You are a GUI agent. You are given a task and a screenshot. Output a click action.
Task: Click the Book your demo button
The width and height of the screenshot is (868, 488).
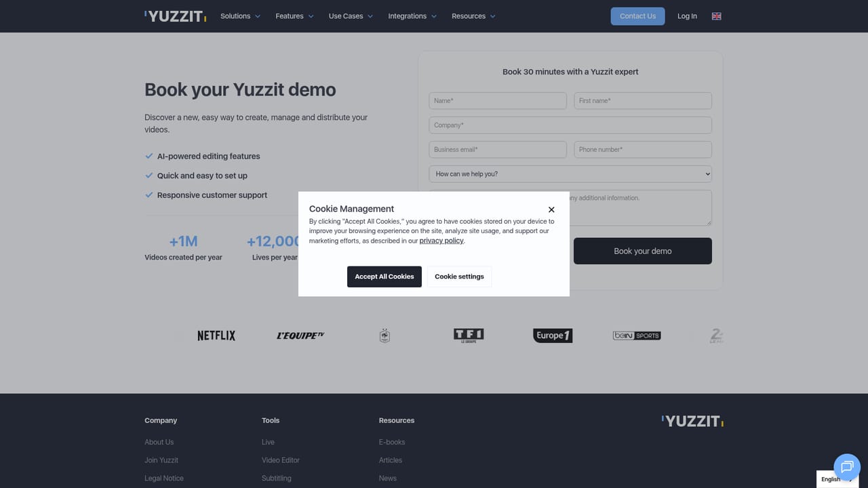[643, 251]
